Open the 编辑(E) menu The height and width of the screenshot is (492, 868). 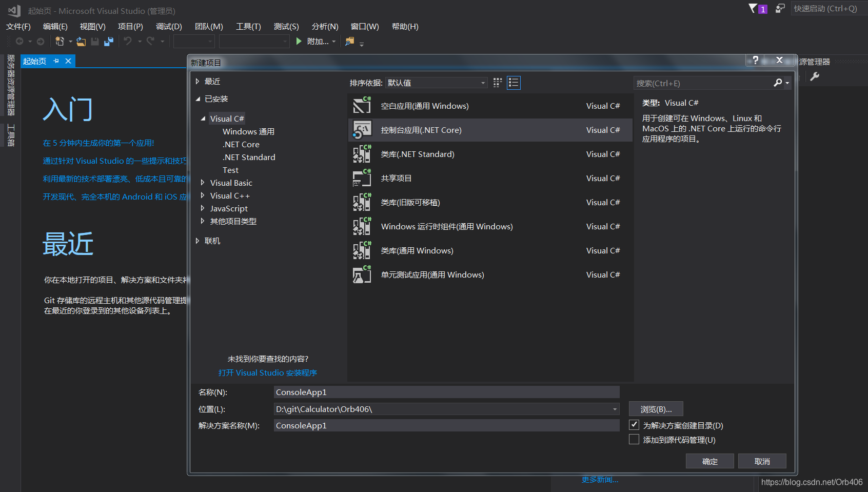(x=55, y=26)
